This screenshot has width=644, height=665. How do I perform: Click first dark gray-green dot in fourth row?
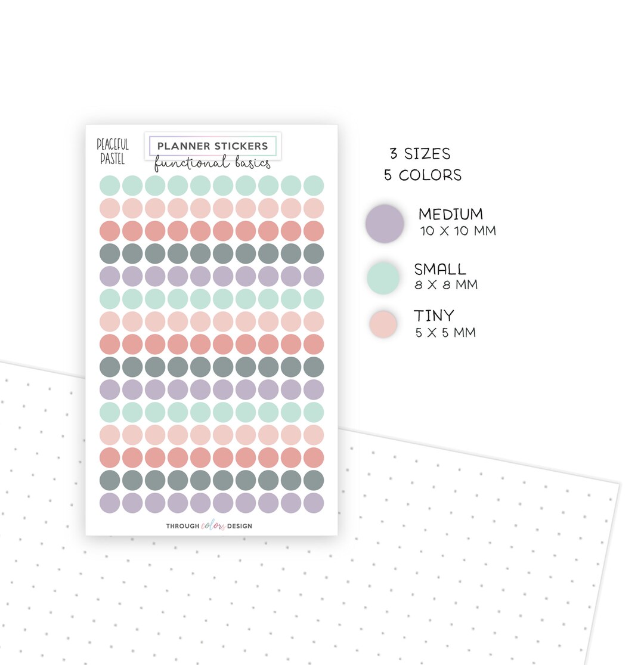pos(110,253)
